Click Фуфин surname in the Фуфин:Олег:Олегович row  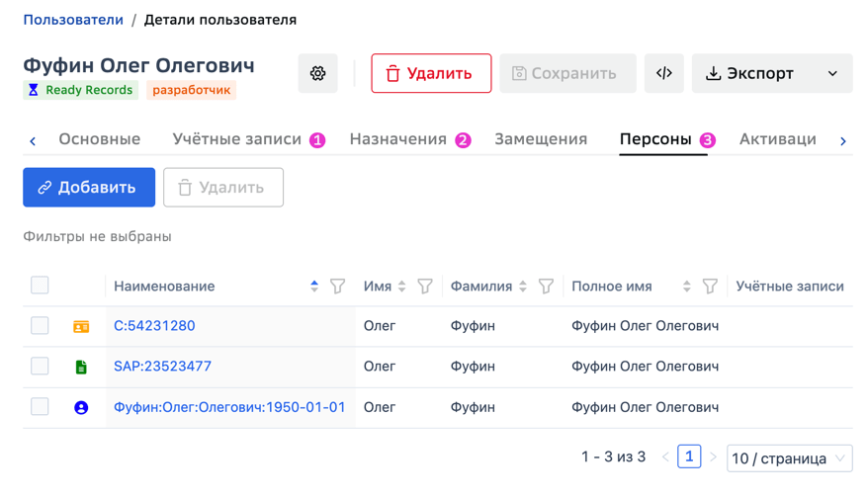tap(473, 407)
